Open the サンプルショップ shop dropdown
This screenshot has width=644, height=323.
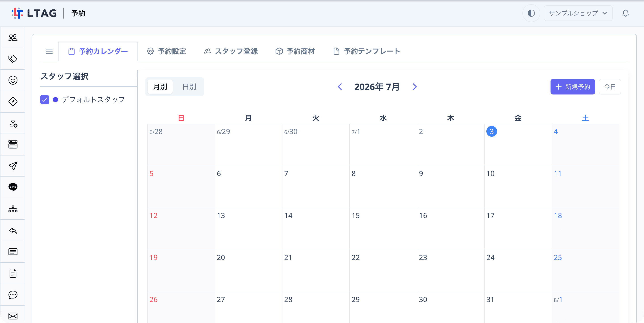point(578,13)
